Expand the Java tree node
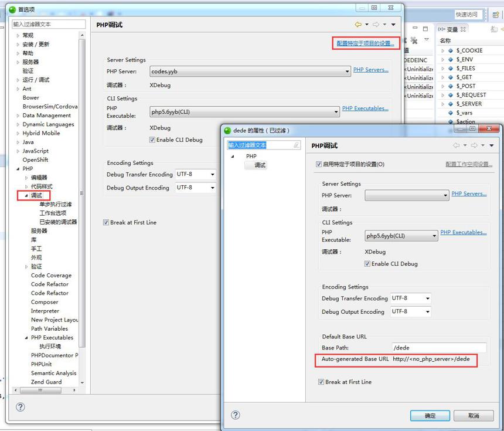The image size is (504, 431). click(18, 142)
